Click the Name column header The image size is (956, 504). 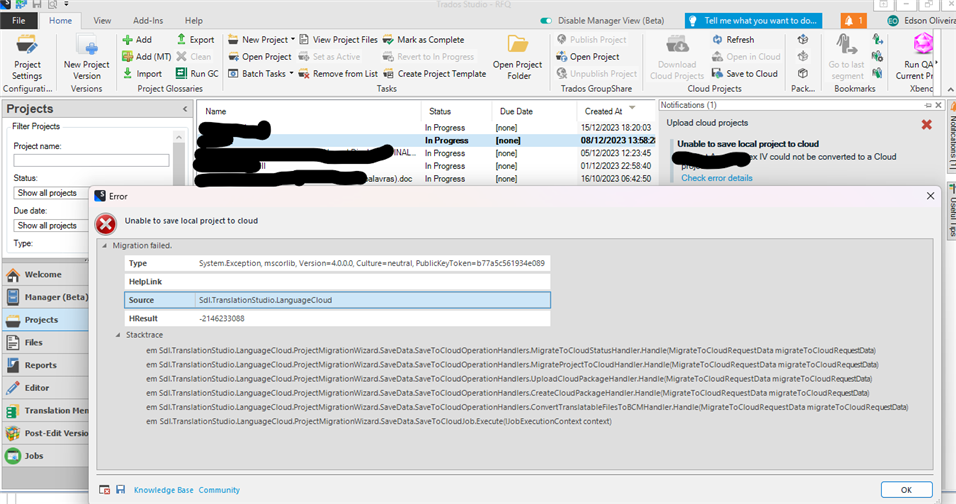point(309,112)
